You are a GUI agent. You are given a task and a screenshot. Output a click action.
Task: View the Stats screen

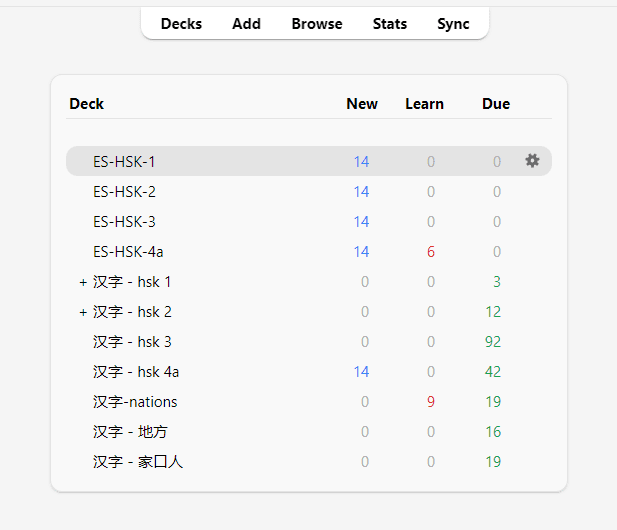[389, 24]
